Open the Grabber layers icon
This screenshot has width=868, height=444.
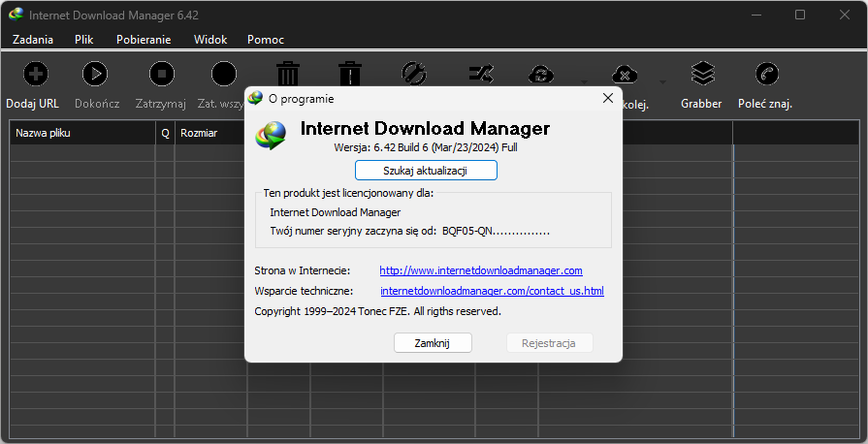703,73
